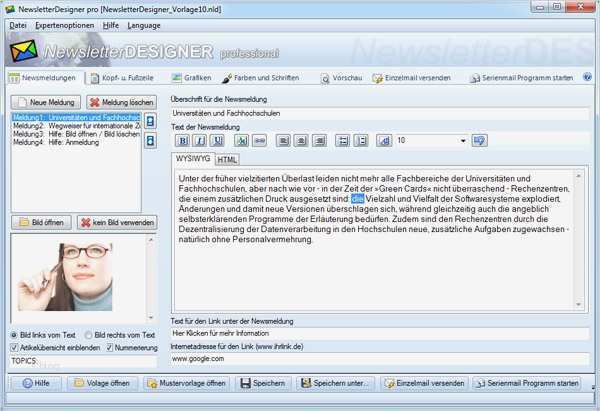Click the Vorlage öffnen button
This screenshot has width=600, height=411.
(x=103, y=383)
